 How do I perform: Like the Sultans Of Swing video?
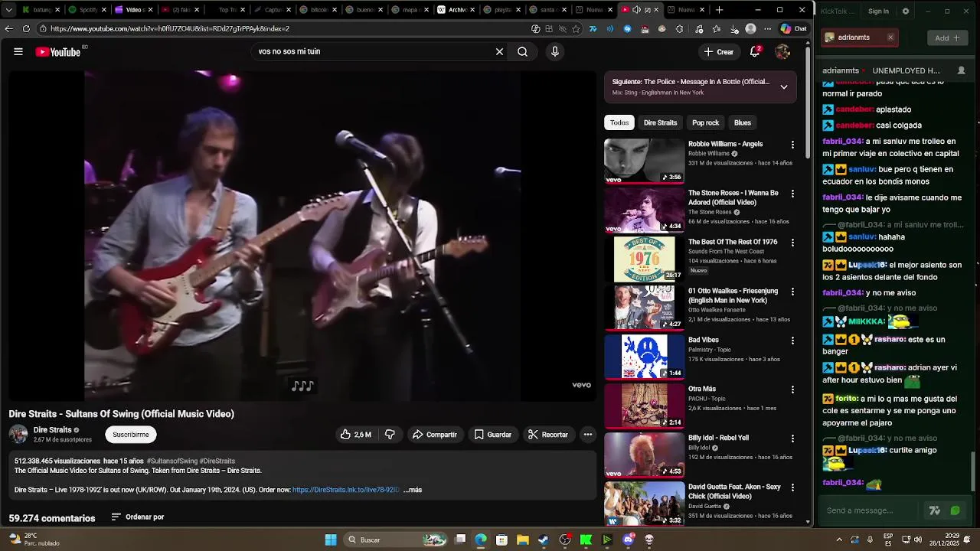pos(356,435)
